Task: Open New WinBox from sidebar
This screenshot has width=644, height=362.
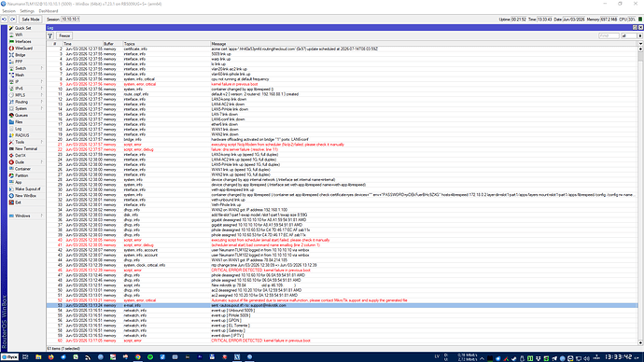Action: click(x=25, y=196)
